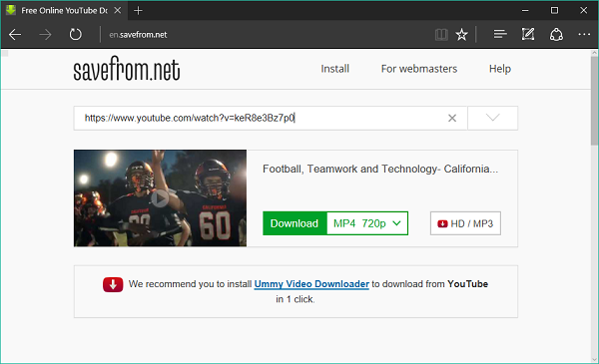This screenshot has height=364, width=599.
Task: Follow the Ummy Video Downloader link
Action: click(311, 284)
